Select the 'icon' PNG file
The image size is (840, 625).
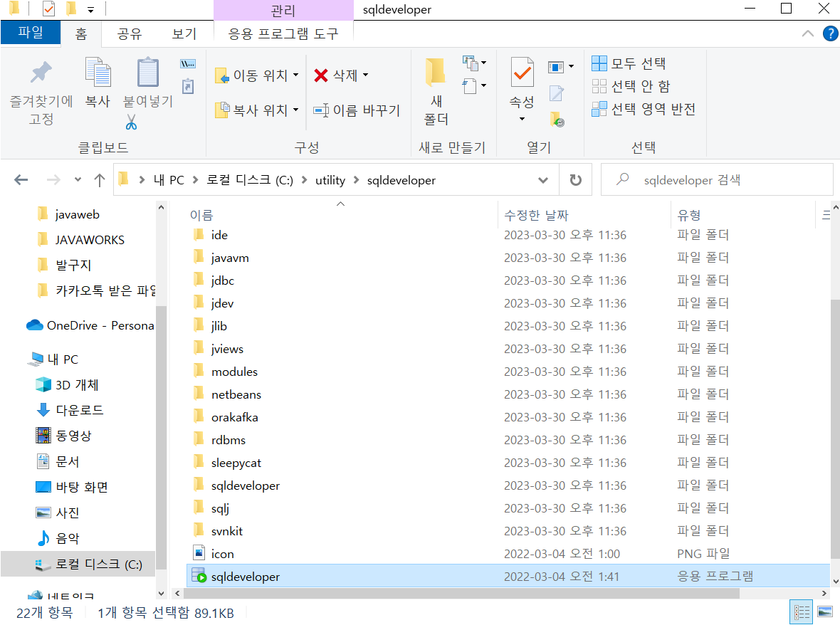[x=222, y=554]
